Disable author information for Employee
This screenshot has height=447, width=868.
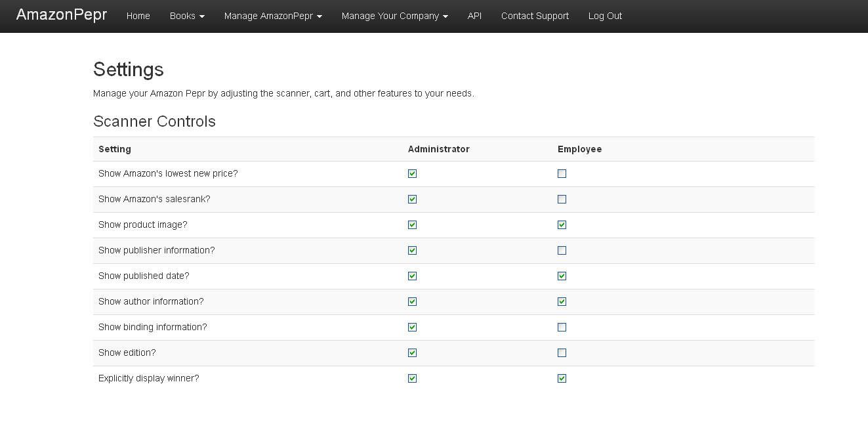[x=562, y=302]
